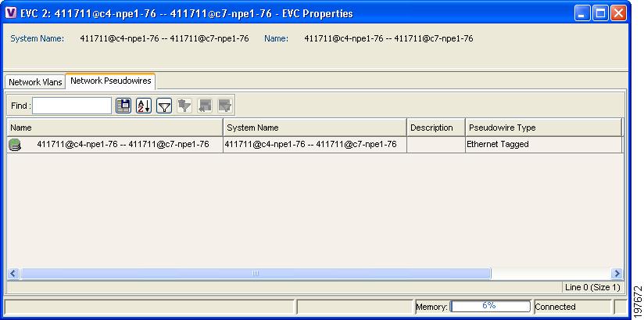Click the application icon in the title bar
The width and height of the screenshot is (644, 320).
[x=11, y=13]
